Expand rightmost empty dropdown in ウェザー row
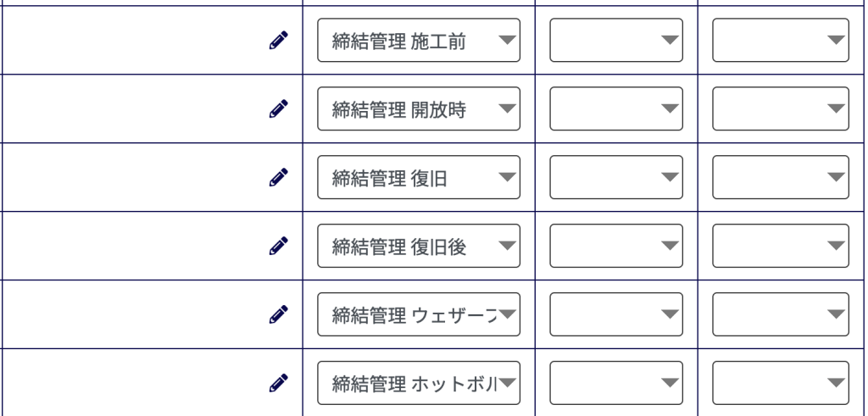The image size is (868, 416). [781, 315]
